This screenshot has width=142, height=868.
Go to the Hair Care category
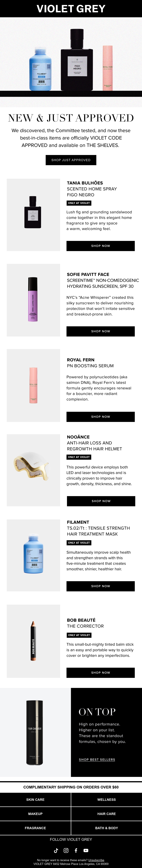tap(107, 813)
